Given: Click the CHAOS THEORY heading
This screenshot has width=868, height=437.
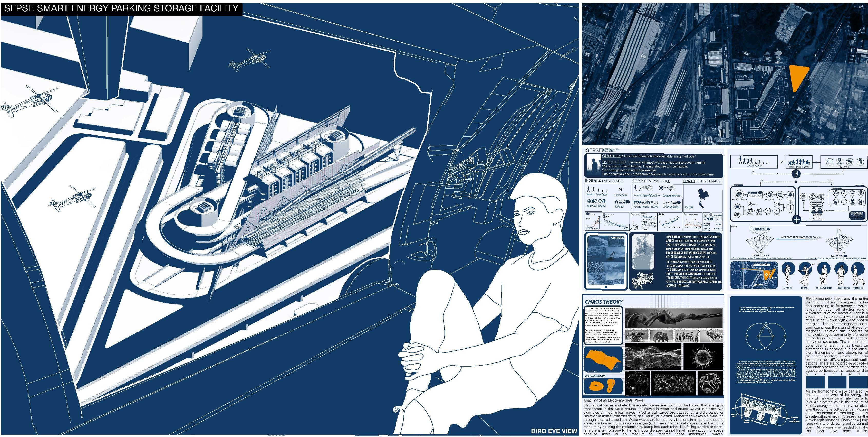Looking at the screenshot, I should 604,302.
